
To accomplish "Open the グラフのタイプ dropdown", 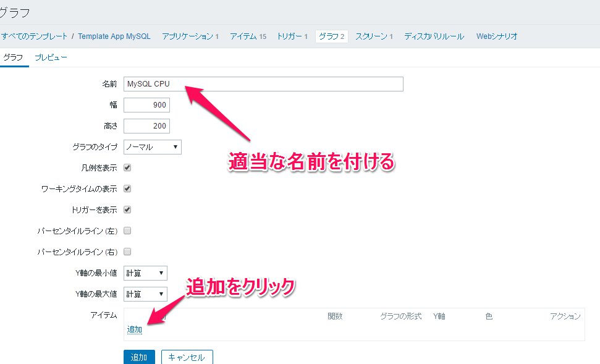I will 152,147.
